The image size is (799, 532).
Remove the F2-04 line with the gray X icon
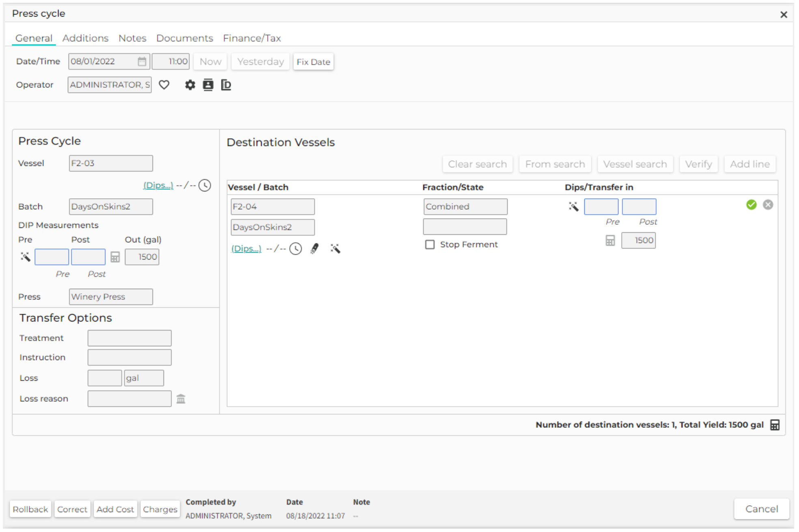(x=768, y=205)
